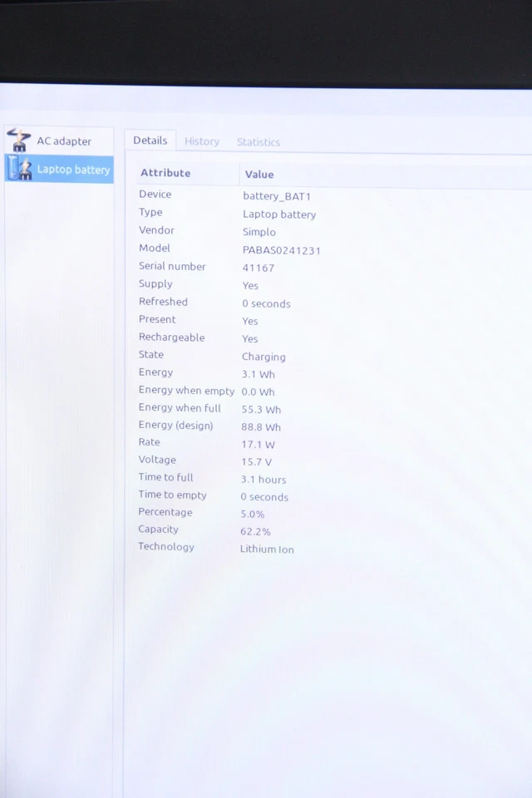Image resolution: width=532 pixels, height=798 pixels.
Task: Click the value battery_BAT1
Action: coord(277,196)
